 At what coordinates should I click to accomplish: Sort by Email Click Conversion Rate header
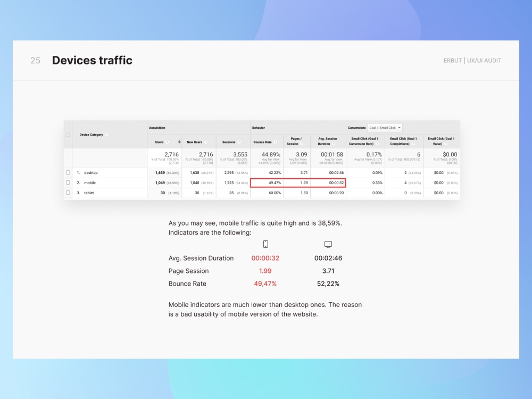[x=365, y=141]
